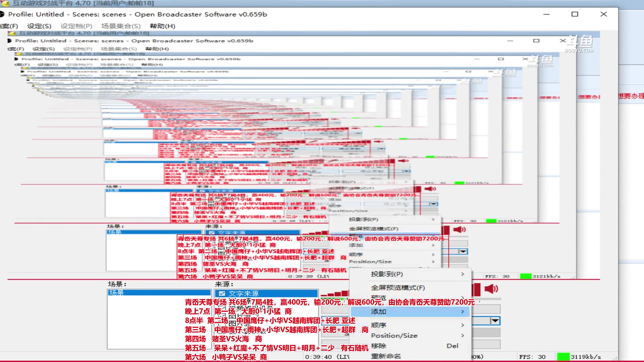This screenshot has height=362, width=644.
Task: Open the 场景集合(S) menu
Action: click(x=121, y=26)
